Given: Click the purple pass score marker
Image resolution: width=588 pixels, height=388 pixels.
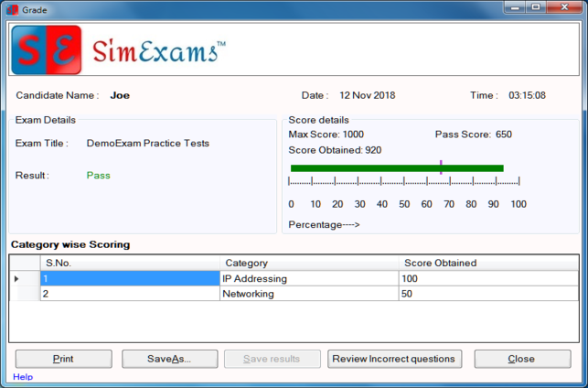Looking at the screenshot, I should click(441, 167).
